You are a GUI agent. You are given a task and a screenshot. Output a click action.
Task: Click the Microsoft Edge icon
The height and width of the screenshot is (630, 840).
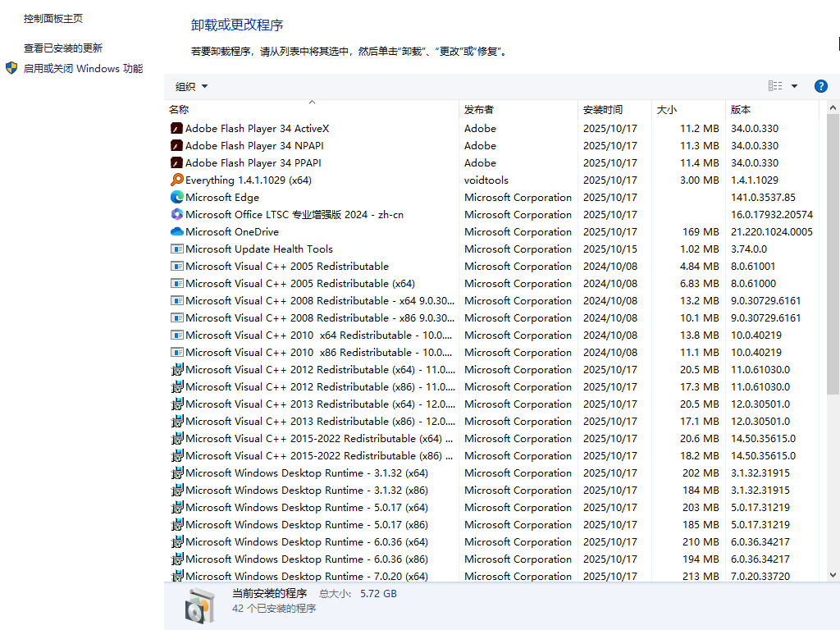point(176,197)
